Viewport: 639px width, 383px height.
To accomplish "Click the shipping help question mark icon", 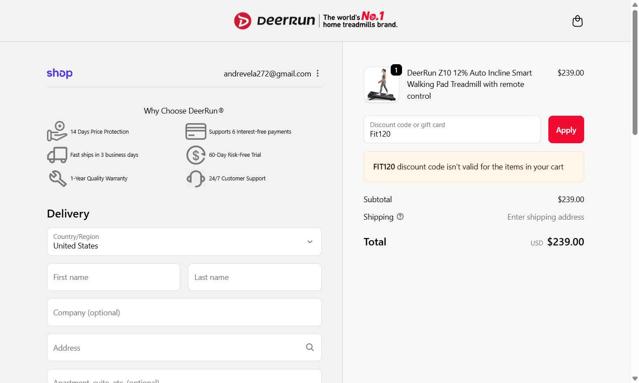I will point(400,217).
